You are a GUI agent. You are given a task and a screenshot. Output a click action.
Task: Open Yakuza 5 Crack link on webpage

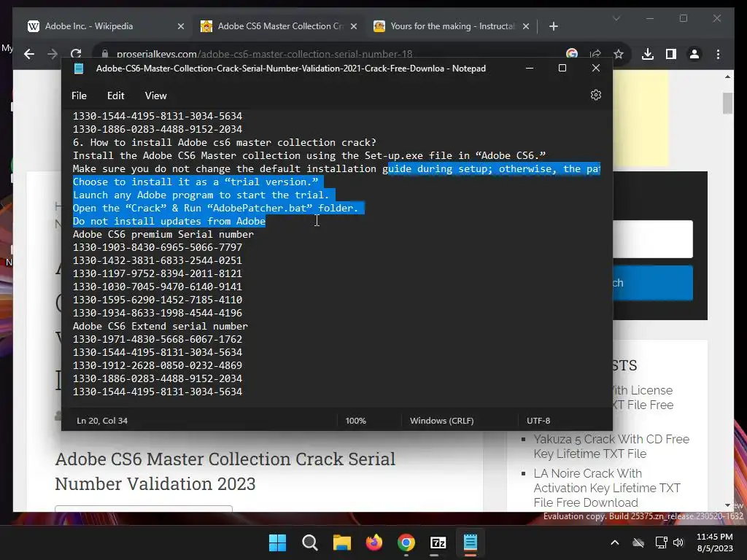click(611, 446)
